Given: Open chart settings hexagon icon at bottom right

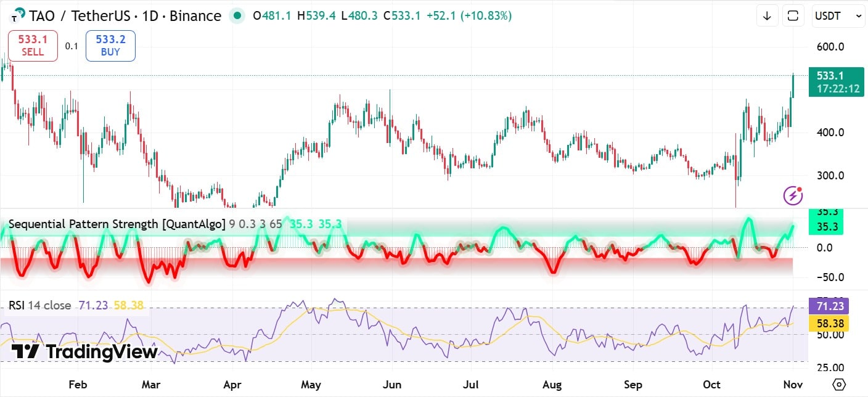Looking at the screenshot, I should point(838,384).
